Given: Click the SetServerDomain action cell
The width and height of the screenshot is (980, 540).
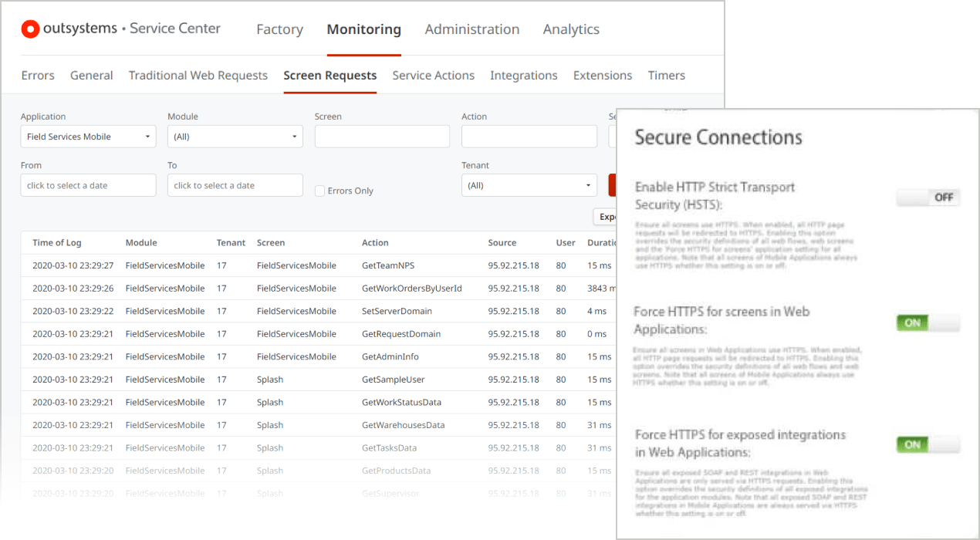Looking at the screenshot, I should click(x=397, y=311).
